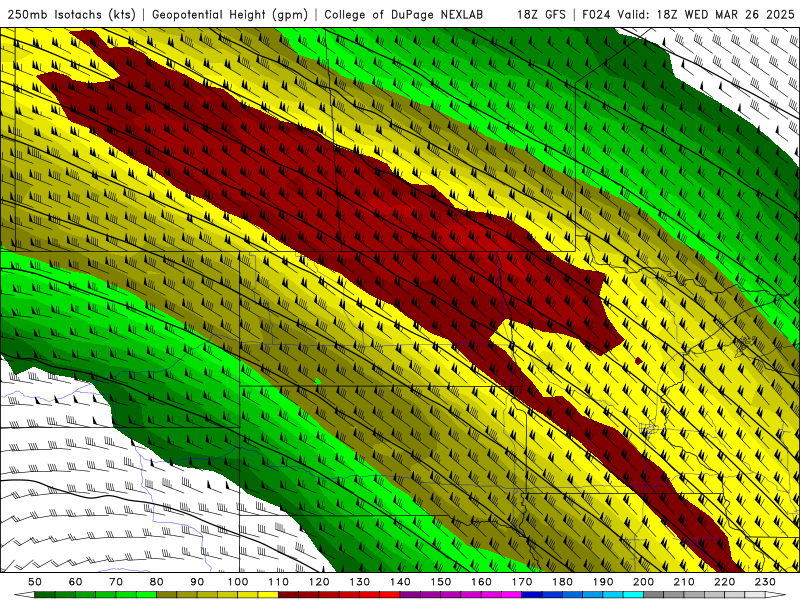The width and height of the screenshot is (800, 600).
Task: Click the 220 label on the color scale
Action: click(724, 582)
